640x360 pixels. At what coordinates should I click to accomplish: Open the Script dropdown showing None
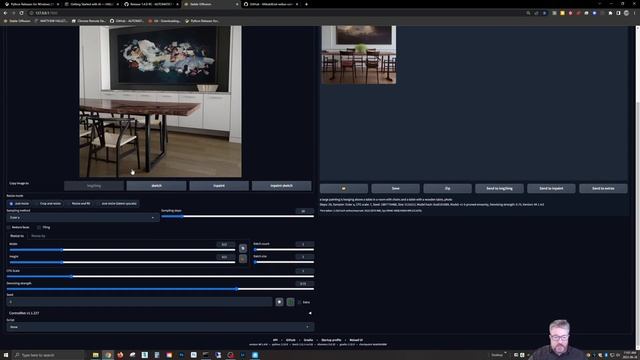tap(160, 327)
